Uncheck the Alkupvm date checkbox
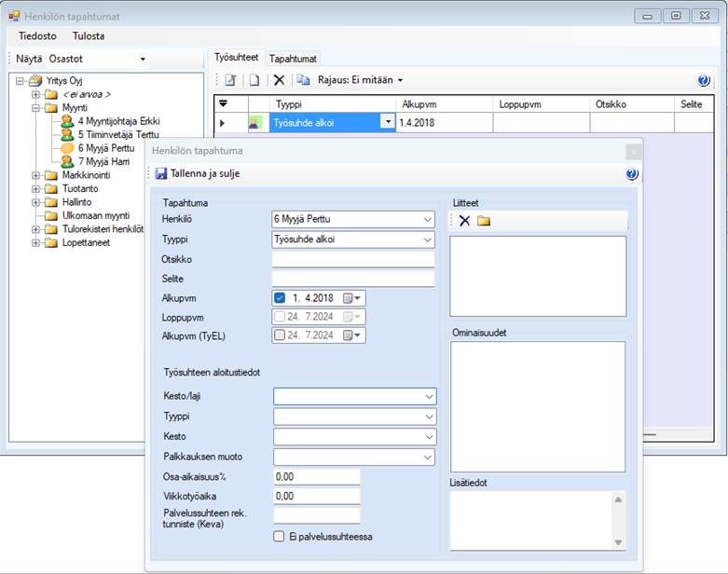The height and width of the screenshot is (574, 728). coord(280,298)
